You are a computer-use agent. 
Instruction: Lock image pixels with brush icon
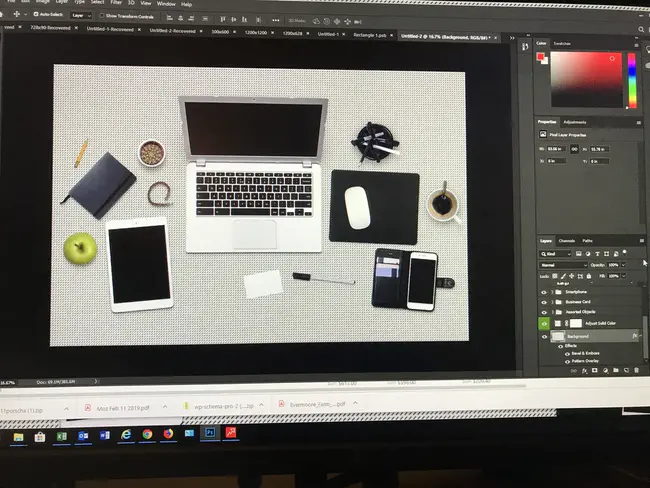point(563,276)
